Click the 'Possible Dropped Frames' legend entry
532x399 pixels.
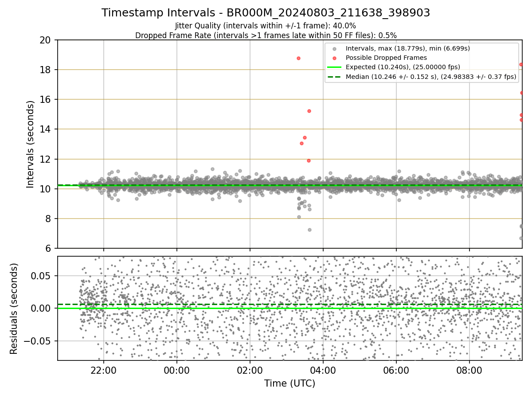point(386,58)
